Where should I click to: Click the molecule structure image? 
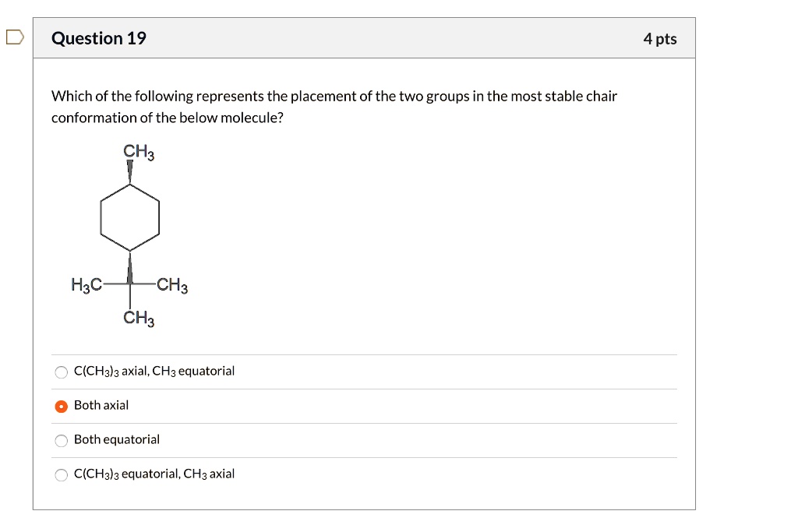pyautogui.click(x=131, y=234)
